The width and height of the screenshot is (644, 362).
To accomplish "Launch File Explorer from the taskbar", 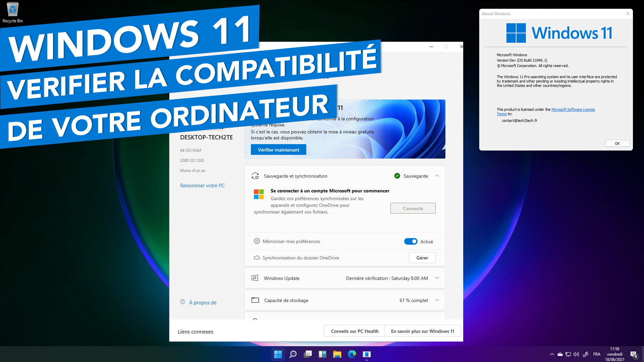I will [337, 354].
